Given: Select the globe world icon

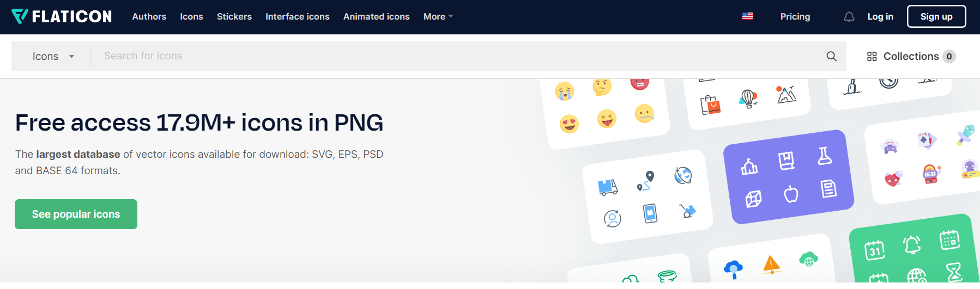Looking at the screenshot, I should 683,175.
